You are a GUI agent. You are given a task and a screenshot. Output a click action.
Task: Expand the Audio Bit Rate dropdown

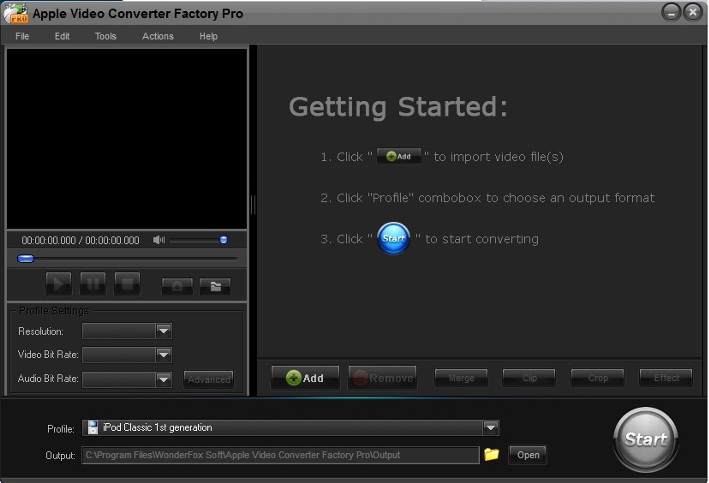tap(163, 379)
